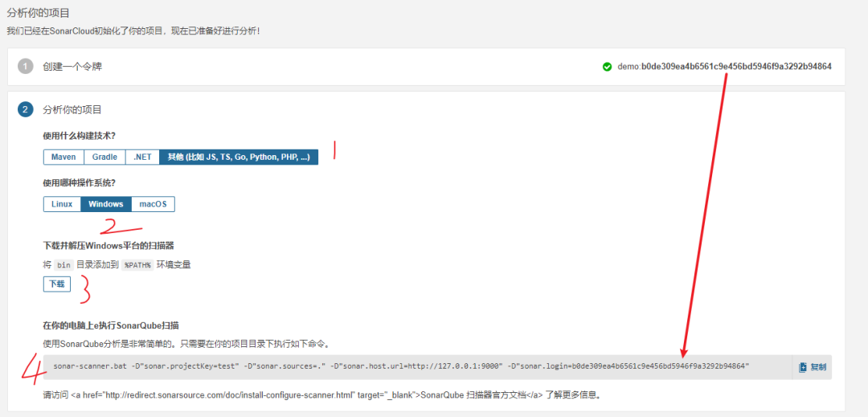Click the 使用SonarQube分析是非常简单的 instruction text
This screenshot has height=417, width=868.
pyautogui.click(x=187, y=344)
